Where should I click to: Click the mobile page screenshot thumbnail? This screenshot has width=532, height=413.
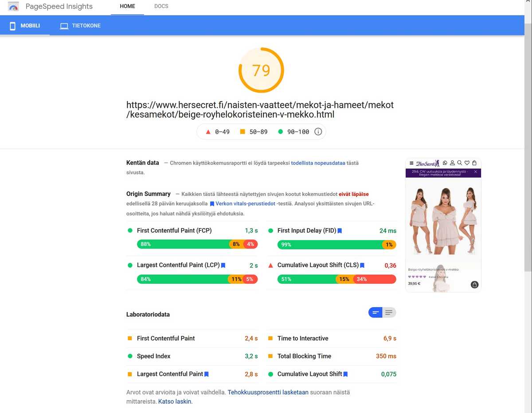pos(443,225)
